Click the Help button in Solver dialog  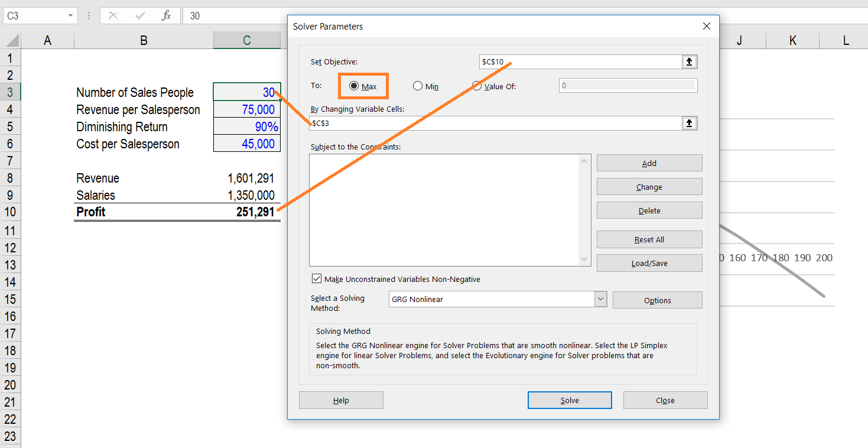[341, 400]
